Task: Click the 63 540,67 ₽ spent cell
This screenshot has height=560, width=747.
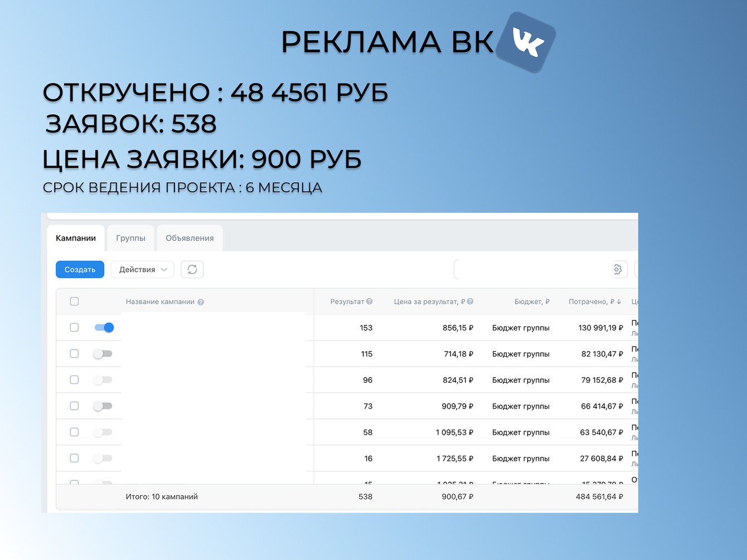Action: tap(602, 432)
